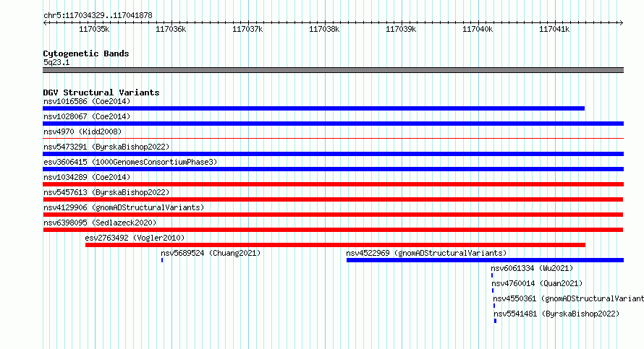This screenshot has width=644, height=349.
Task: Open esv3606415 (1000GenomesConsortiumPhase3) label
Action: coord(130,162)
